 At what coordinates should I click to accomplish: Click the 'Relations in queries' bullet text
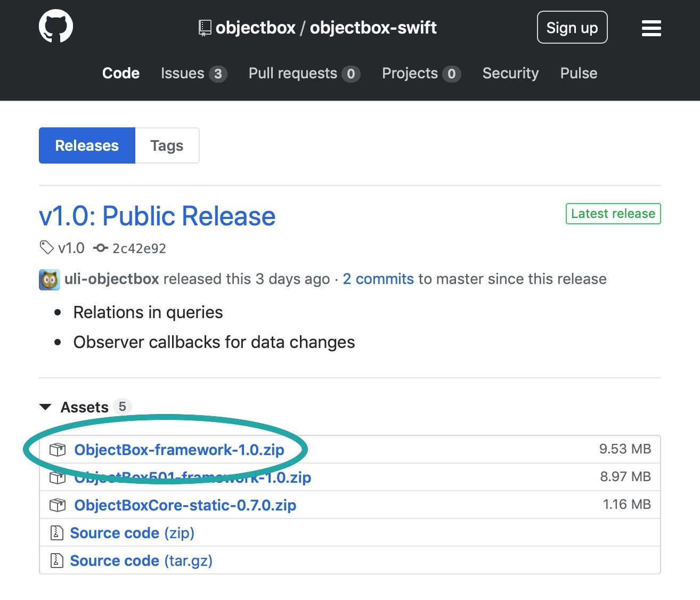148,312
